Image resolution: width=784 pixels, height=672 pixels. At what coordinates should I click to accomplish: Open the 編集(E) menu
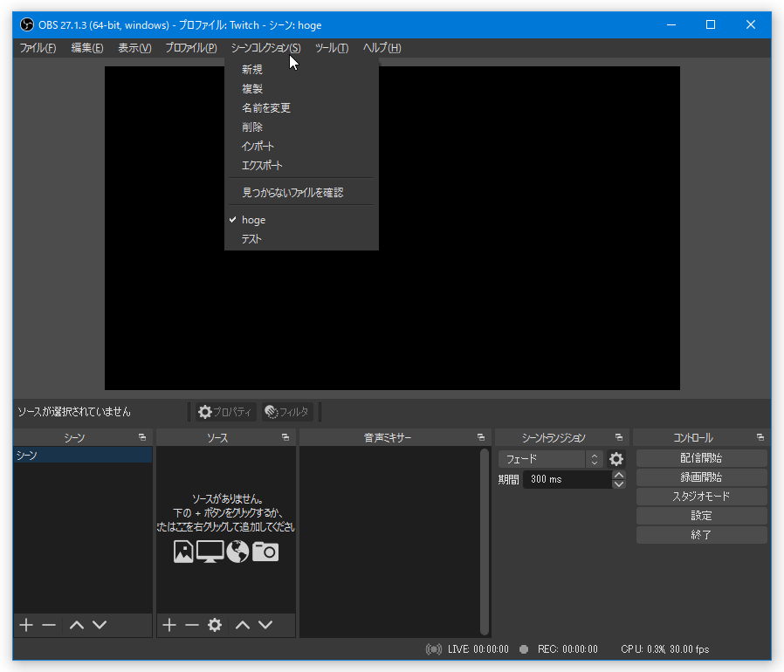pyautogui.click(x=87, y=48)
